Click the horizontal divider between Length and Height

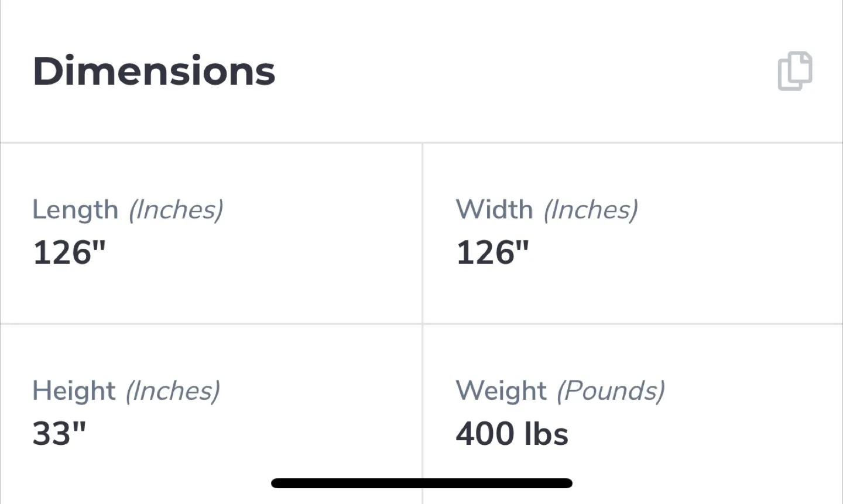coord(211,323)
